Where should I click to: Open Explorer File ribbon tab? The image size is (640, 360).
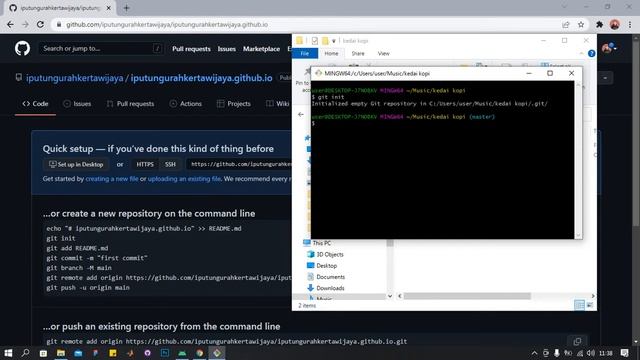(x=305, y=53)
